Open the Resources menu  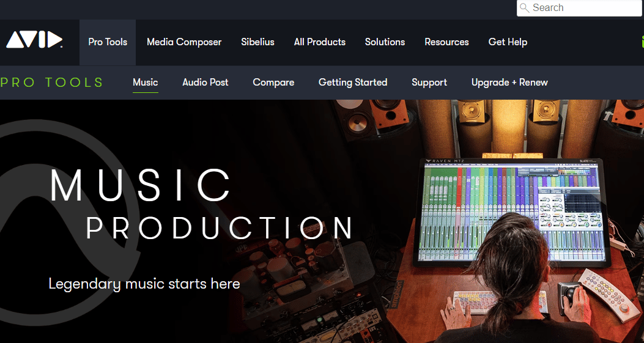click(446, 42)
